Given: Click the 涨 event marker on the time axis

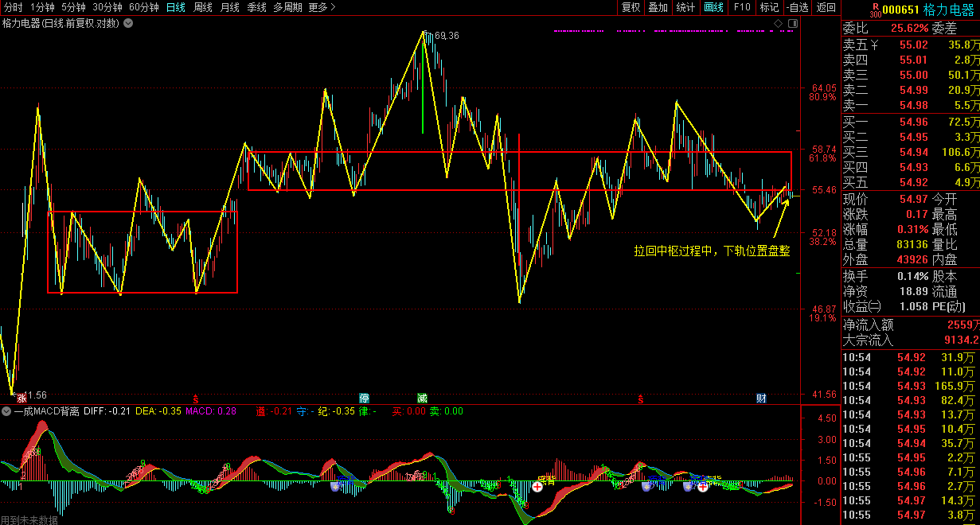Looking at the screenshot, I should (x=21, y=396).
